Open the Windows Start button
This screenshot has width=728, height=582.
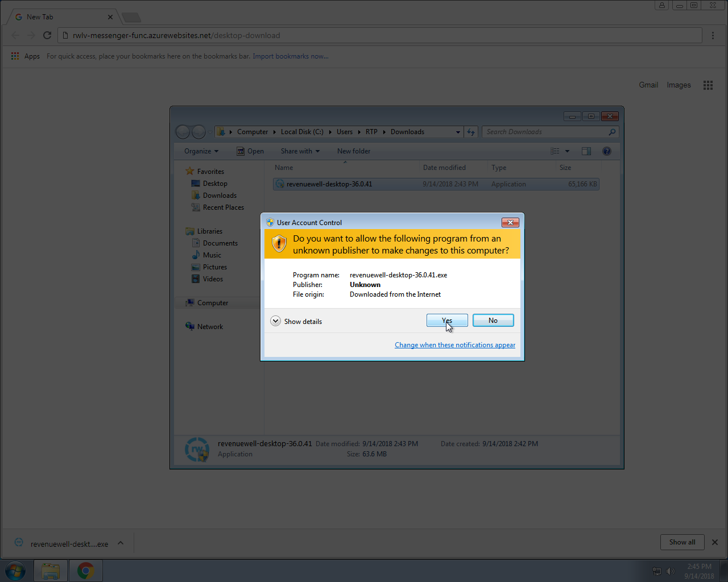point(16,571)
